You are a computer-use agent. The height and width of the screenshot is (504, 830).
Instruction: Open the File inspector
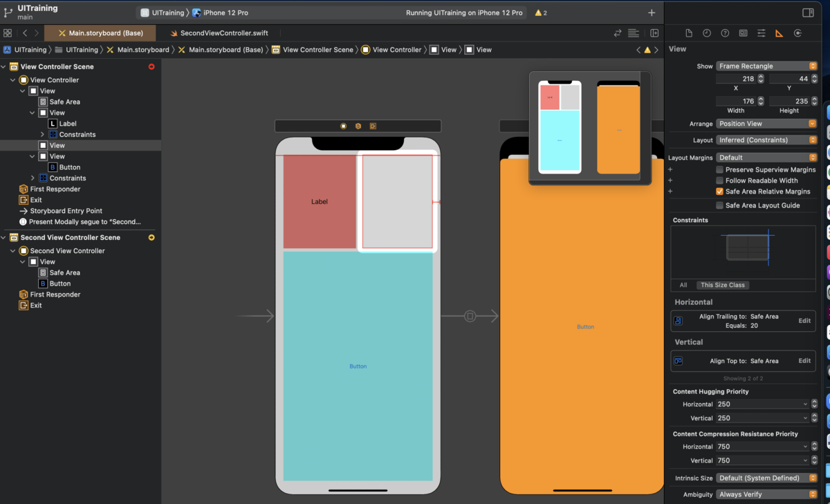688,33
